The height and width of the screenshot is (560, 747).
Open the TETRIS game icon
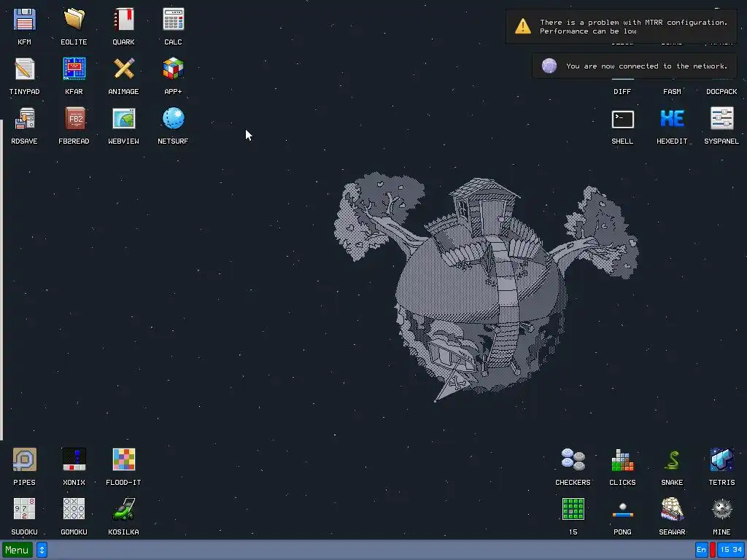point(721,460)
